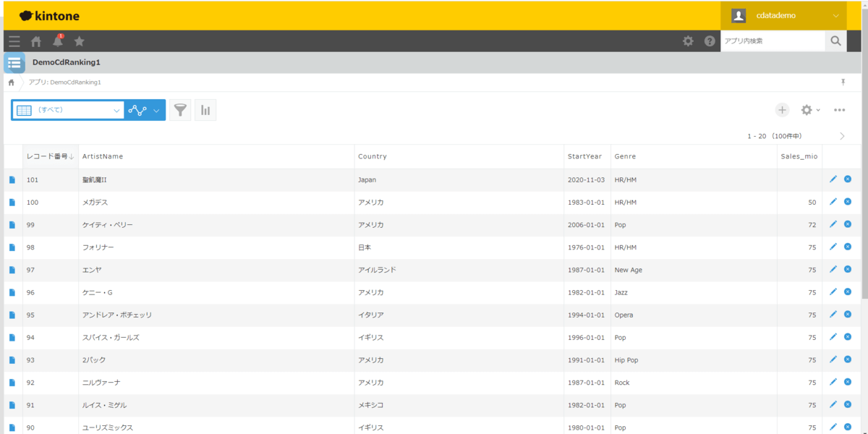
Task: Open the filter funnel icon
Action: [x=180, y=110]
